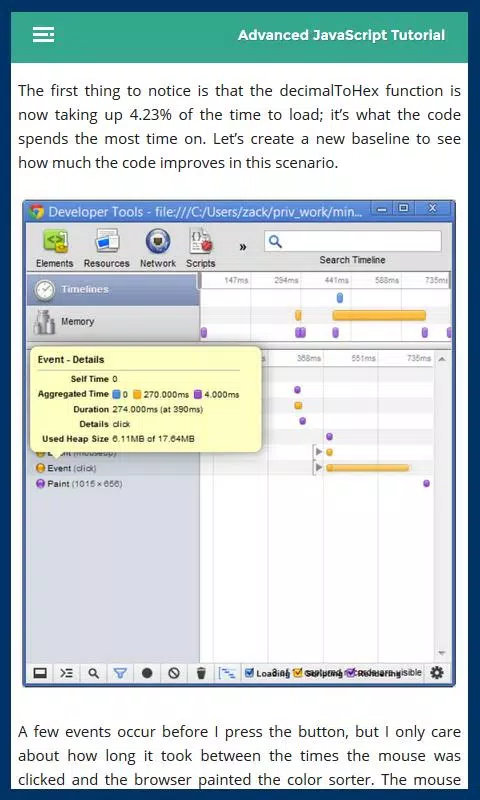Click the Search Timeline input field
The width and height of the screenshot is (480, 800).
coord(352,241)
